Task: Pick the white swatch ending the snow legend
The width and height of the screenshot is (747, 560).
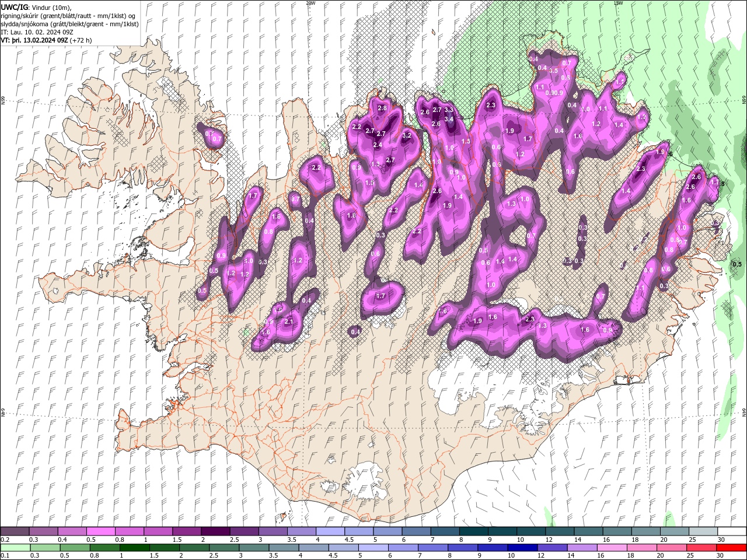Action: (x=732, y=531)
